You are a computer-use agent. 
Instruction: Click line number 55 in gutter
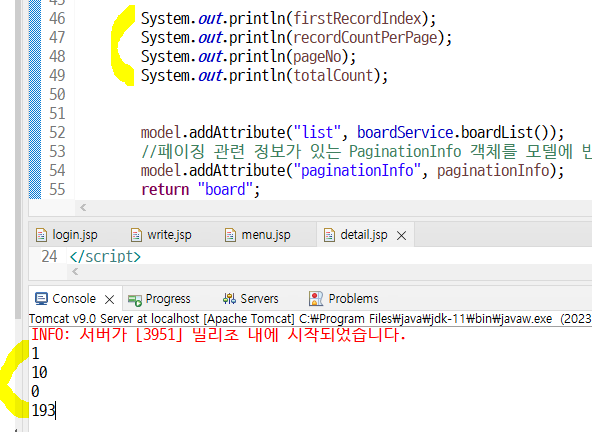[57, 189]
